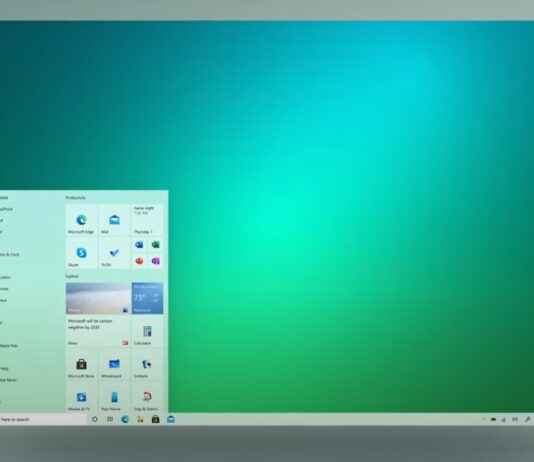Open the Snip & Sketch tile
This screenshot has width=534, height=462.
[x=147, y=397]
